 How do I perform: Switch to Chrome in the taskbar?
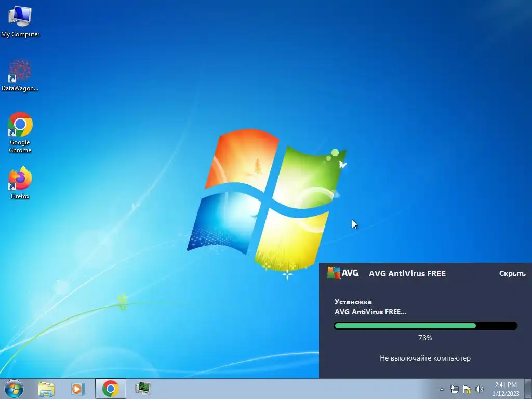click(110, 389)
